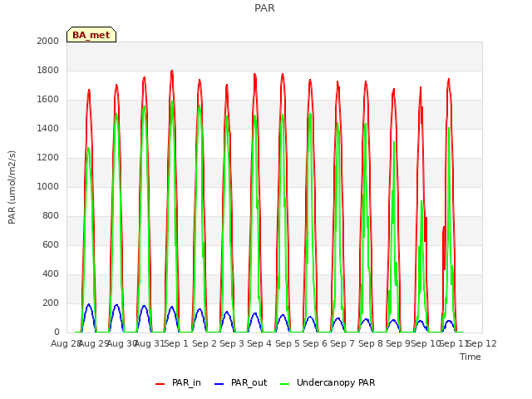Click the 1800 y-axis tick label
Screen dimensions: 532x399
48,70
